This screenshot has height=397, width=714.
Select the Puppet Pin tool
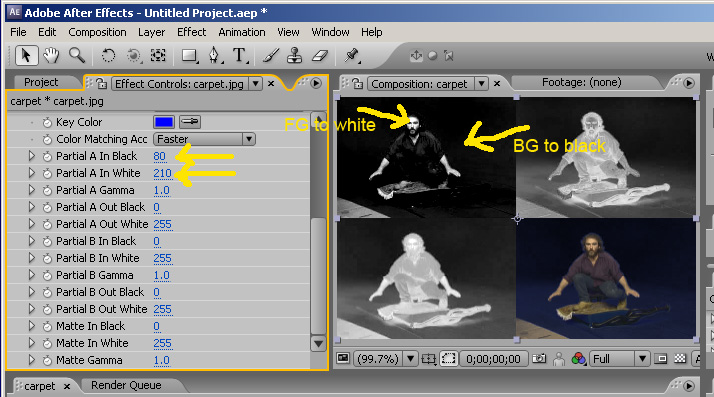[351, 56]
